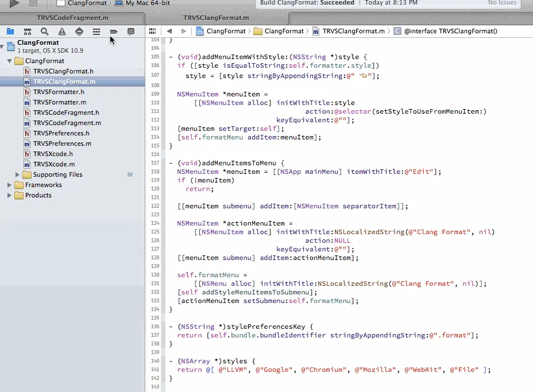Stop the running build
The width and height of the screenshot is (533, 392).
[33, 3]
